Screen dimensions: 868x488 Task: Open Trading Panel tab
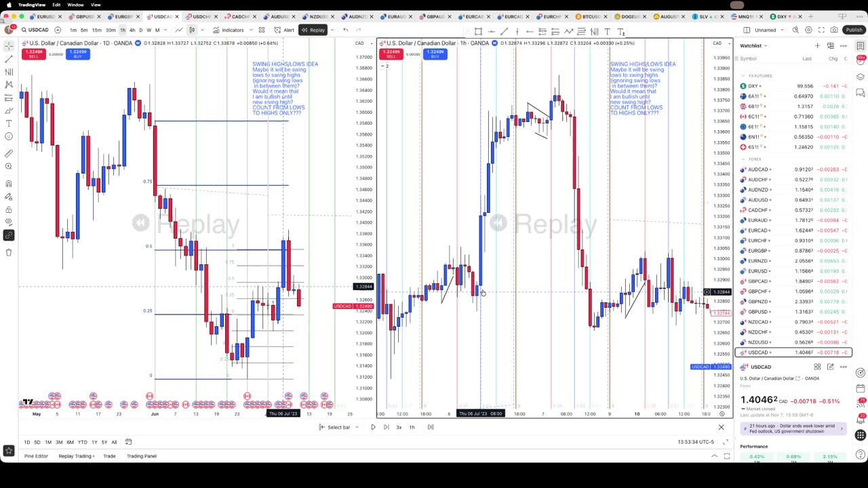141,456
